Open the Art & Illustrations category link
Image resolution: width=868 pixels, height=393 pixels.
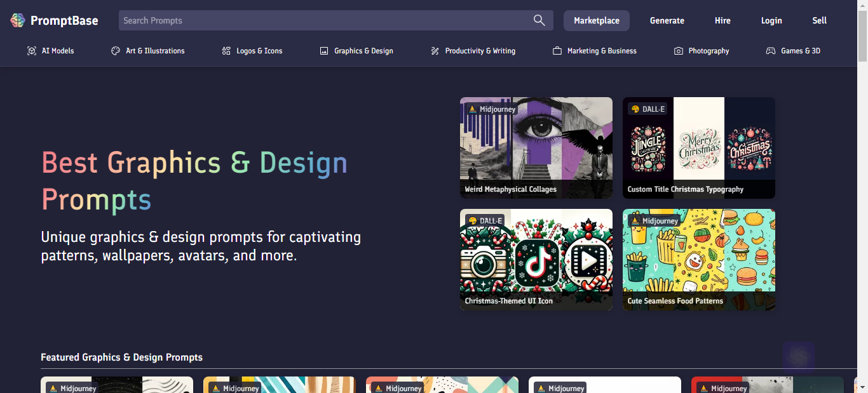coord(148,51)
